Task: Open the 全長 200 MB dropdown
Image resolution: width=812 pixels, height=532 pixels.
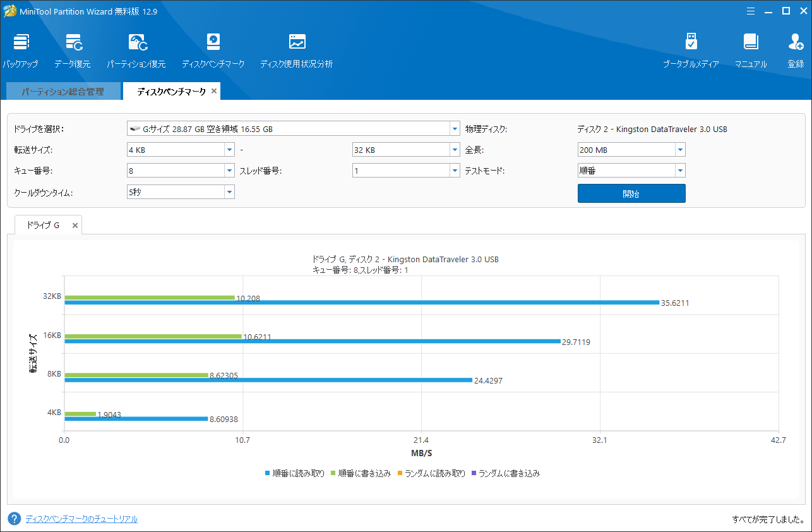Action: pyautogui.click(x=680, y=150)
